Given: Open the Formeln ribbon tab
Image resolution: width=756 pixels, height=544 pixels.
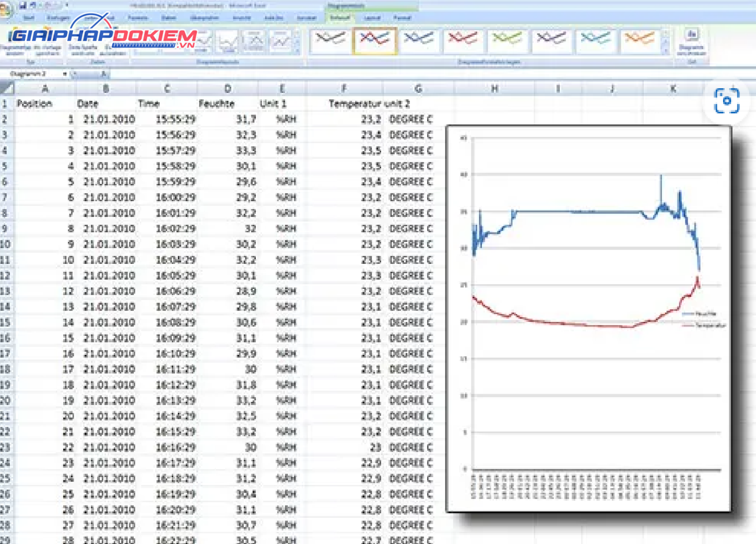Looking at the screenshot, I should point(138,18).
